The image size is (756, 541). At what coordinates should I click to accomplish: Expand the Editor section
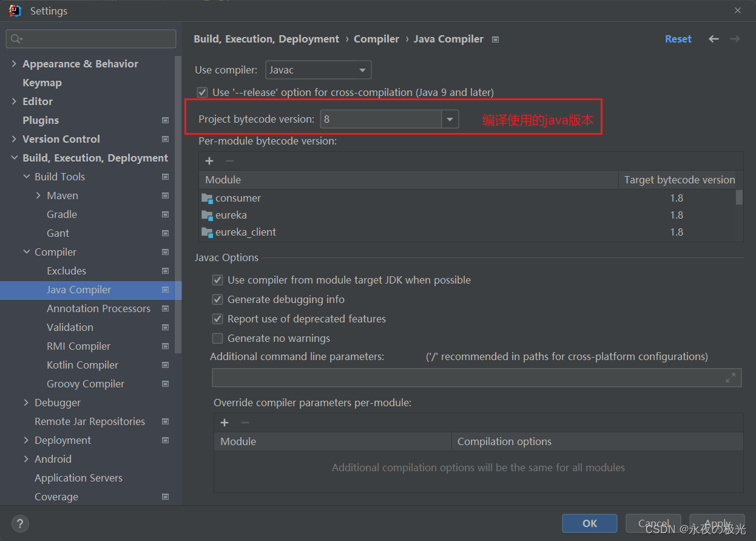point(13,101)
